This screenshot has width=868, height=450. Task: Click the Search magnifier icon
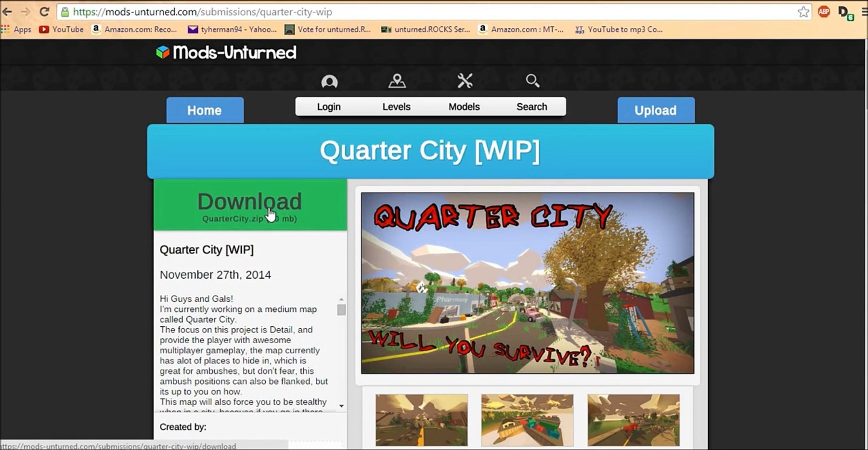tap(532, 81)
